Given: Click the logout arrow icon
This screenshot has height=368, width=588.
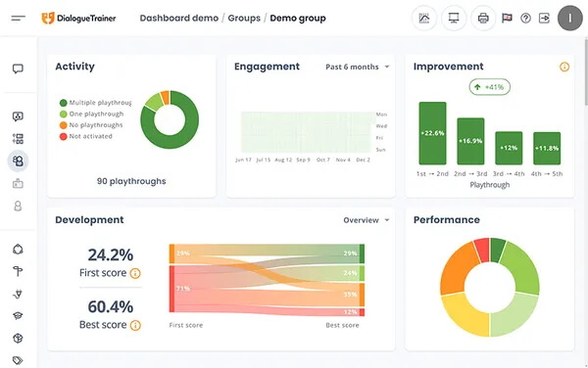Looking at the screenshot, I should pos(544,18).
